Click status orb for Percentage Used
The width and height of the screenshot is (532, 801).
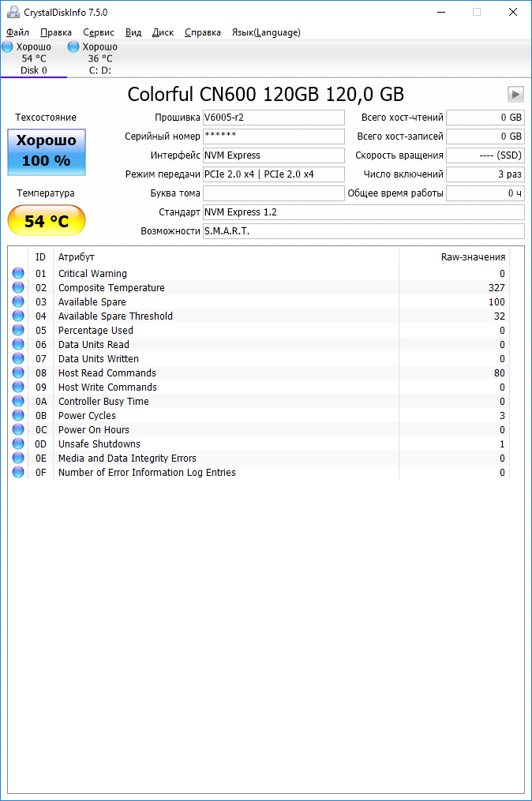pyautogui.click(x=18, y=330)
